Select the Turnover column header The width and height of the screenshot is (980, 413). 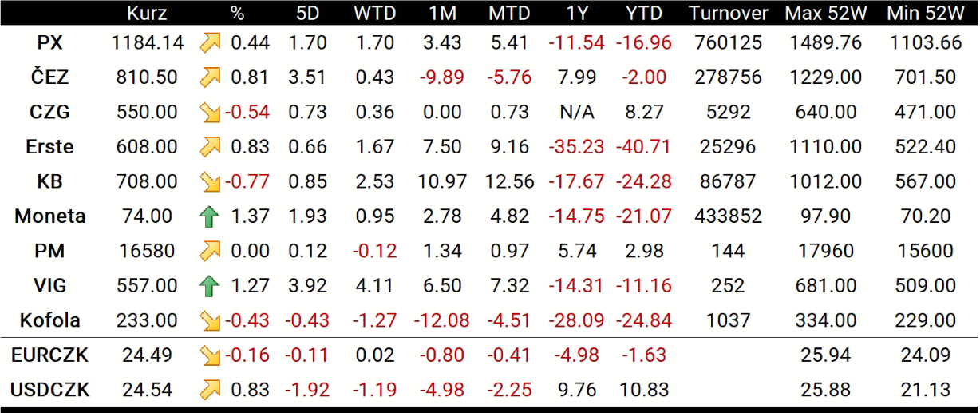(728, 13)
